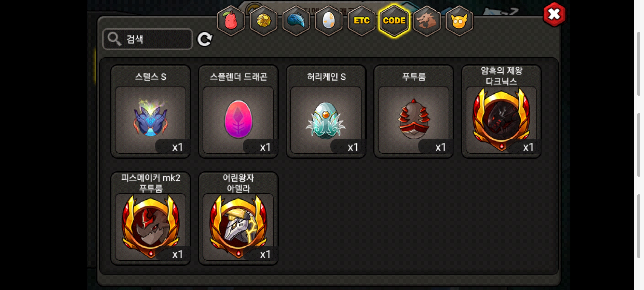Switch to the egg category icon
This screenshot has width=644, height=290.
click(329, 21)
